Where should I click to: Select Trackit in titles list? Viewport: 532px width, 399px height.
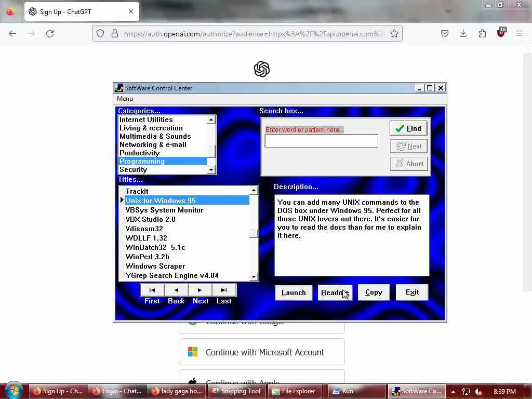pyautogui.click(x=187, y=191)
